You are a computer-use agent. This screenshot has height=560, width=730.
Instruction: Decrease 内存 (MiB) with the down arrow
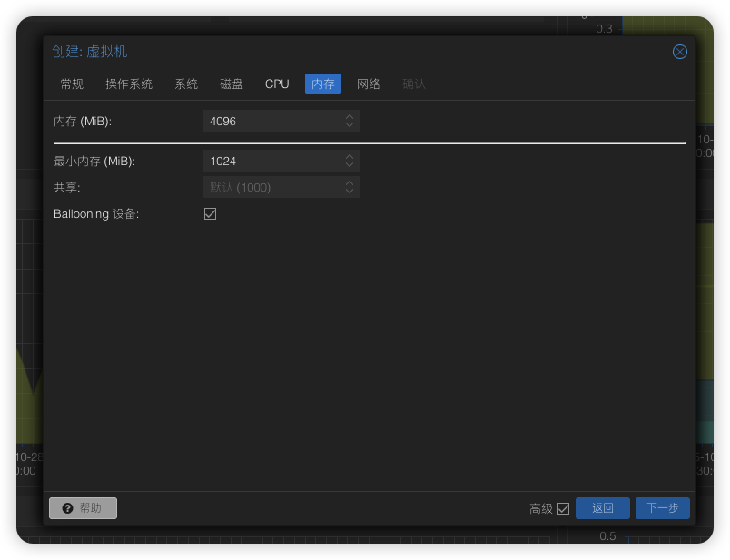point(350,125)
